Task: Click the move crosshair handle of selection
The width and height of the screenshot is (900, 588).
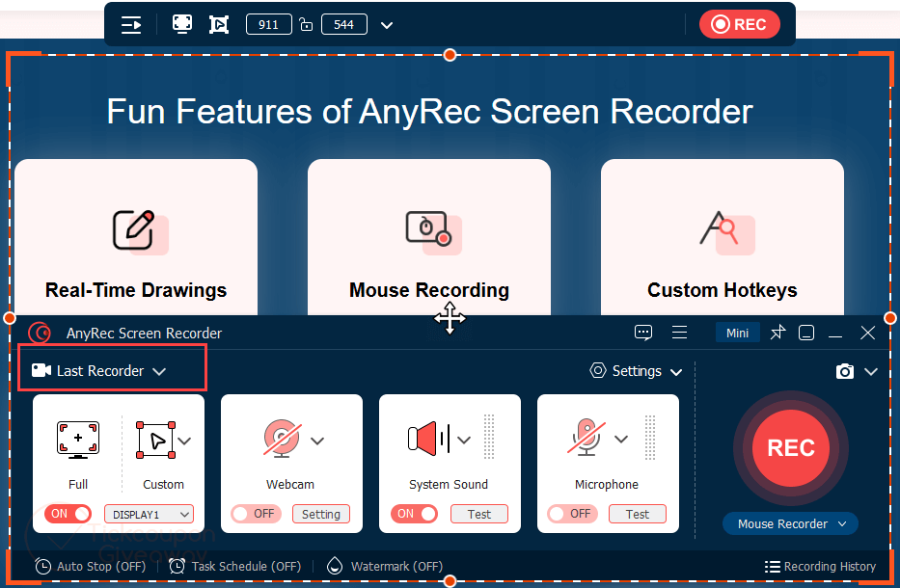Action: (x=450, y=318)
